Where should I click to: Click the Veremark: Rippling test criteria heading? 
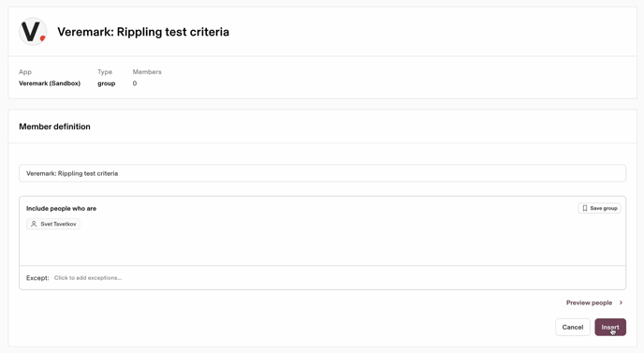tap(143, 32)
